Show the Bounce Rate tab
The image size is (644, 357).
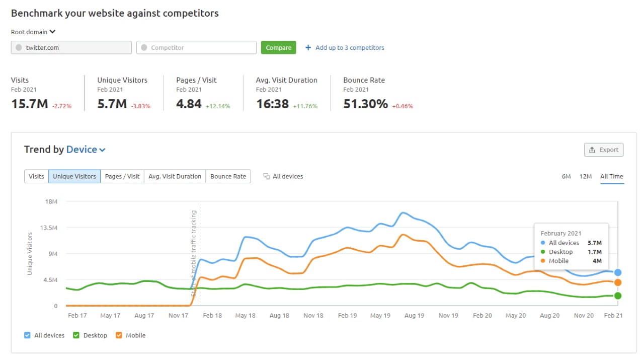tap(228, 176)
